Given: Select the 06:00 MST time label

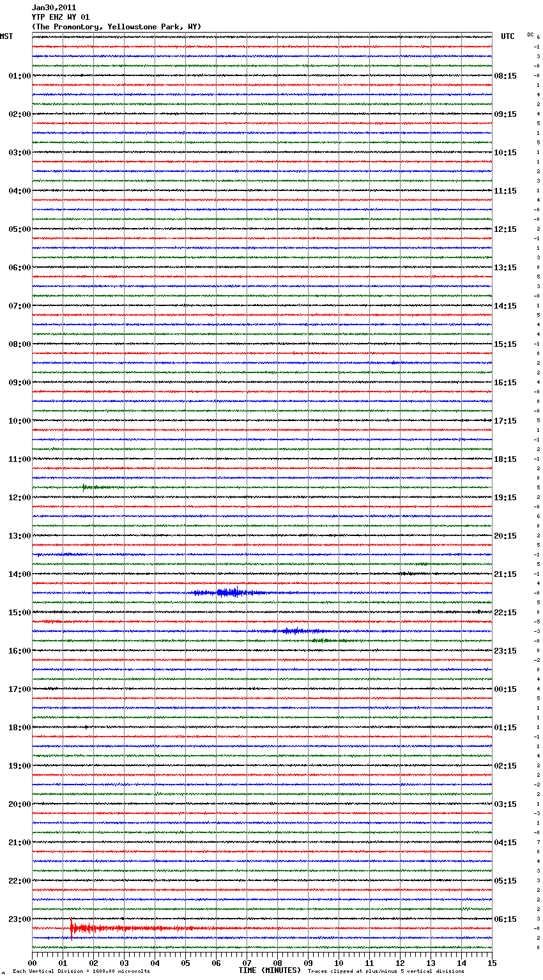Looking at the screenshot, I should coord(19,268).
